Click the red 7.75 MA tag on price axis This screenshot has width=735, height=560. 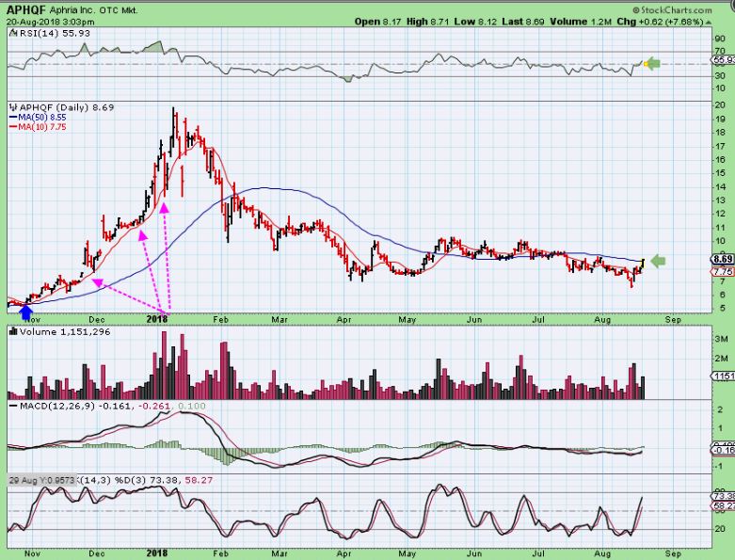(x=724, y=272)
